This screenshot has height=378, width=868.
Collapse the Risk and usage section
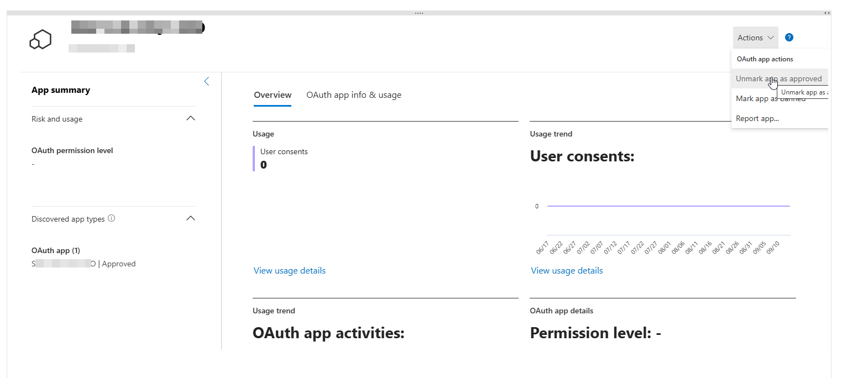(x=191, y=118)
